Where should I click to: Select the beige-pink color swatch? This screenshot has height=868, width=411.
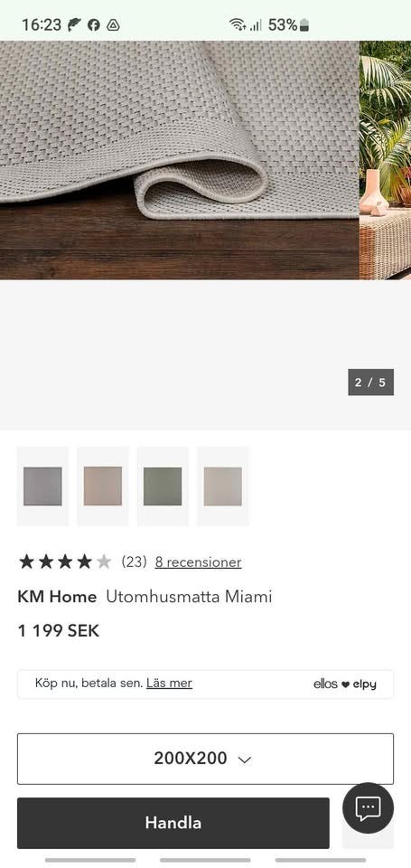(x=103, y=486)
